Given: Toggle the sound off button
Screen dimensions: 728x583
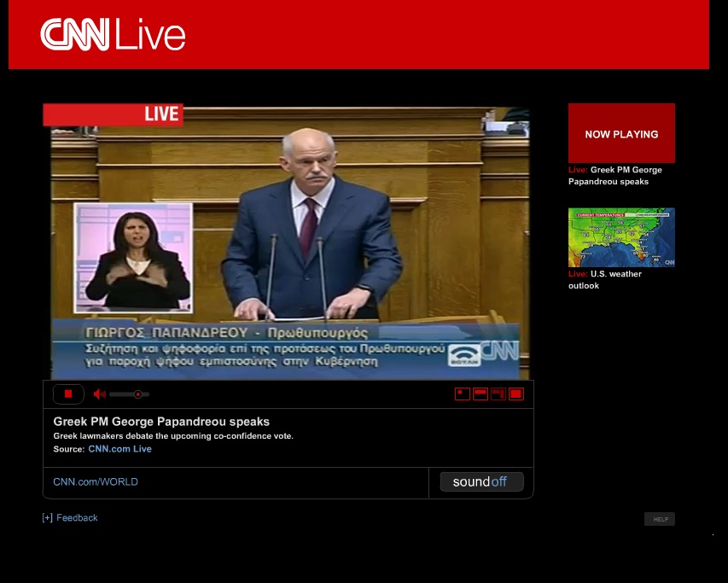Looking at the screenshot, I should pos(481,481).
